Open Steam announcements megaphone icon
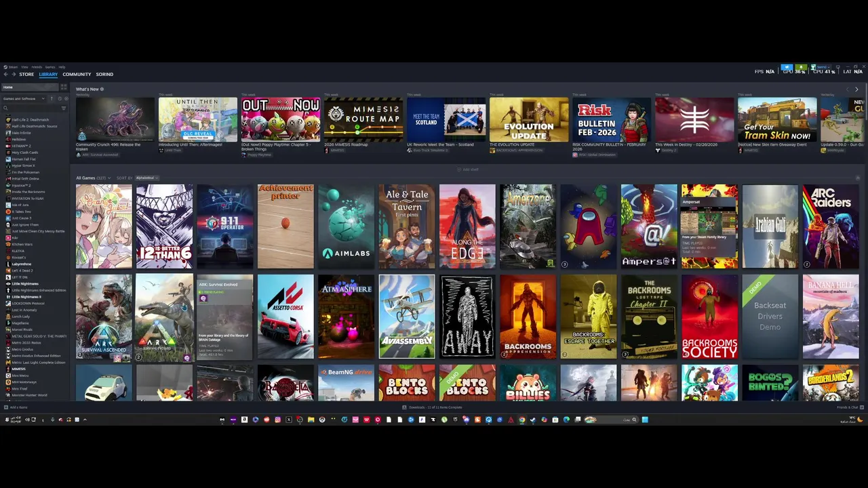The image size is (868, 488). [787, 67]
